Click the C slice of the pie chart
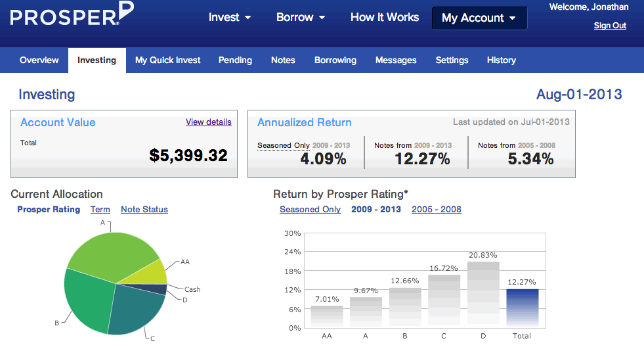 133,310
